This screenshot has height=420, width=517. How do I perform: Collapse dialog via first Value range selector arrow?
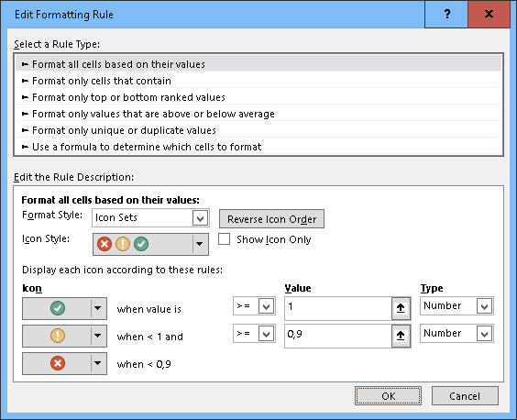[401, 308]
